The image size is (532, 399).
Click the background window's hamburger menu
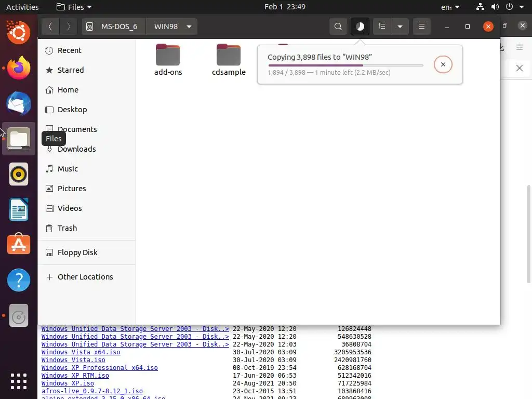520,47
